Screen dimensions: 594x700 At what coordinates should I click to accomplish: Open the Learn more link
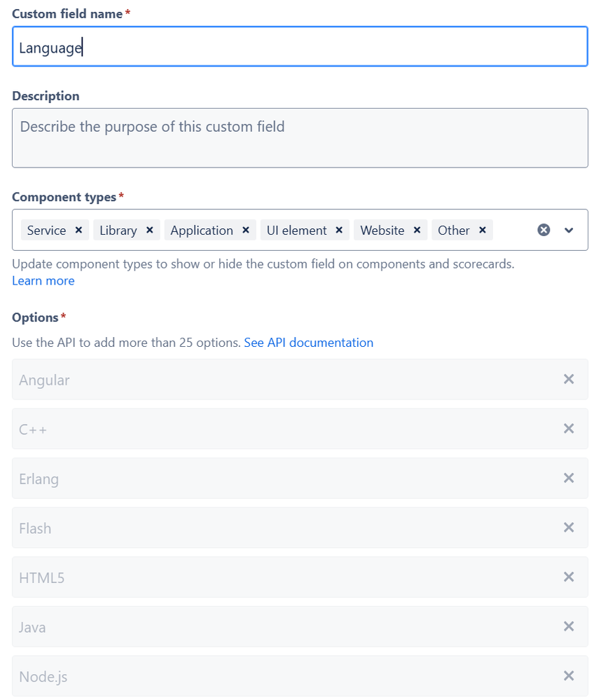coord(43,280)
